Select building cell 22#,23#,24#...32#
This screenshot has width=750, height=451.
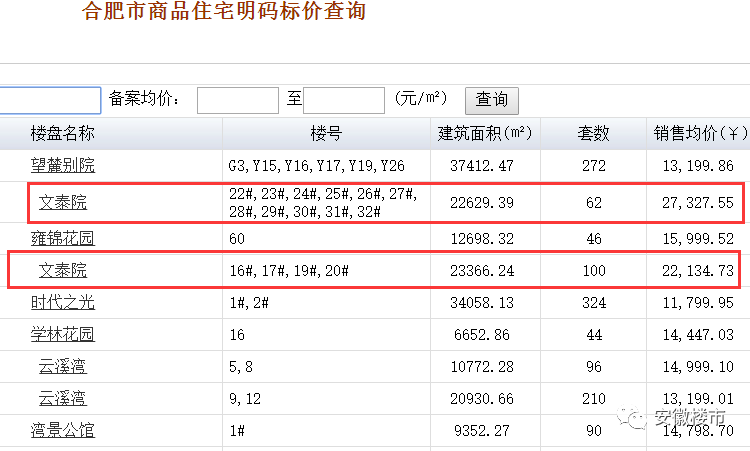click(323, 203)
